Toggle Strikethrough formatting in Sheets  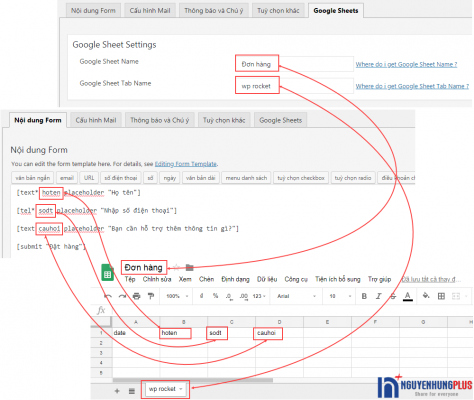tap(393, 296)
